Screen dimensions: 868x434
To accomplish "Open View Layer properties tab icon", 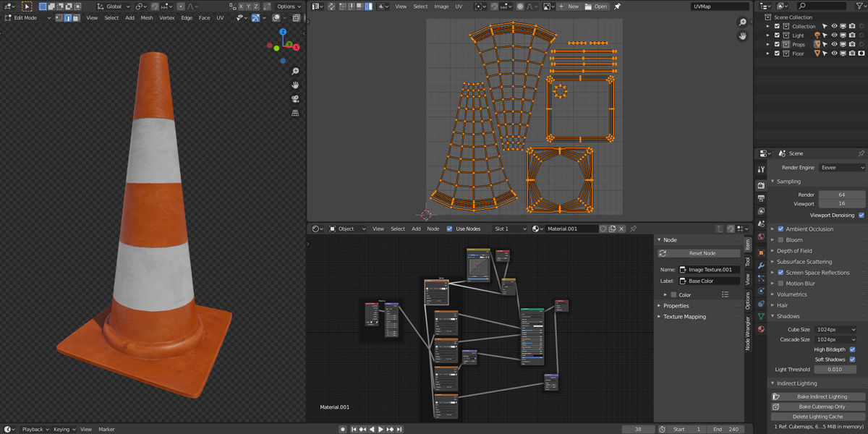I will (x=761, y=211).
